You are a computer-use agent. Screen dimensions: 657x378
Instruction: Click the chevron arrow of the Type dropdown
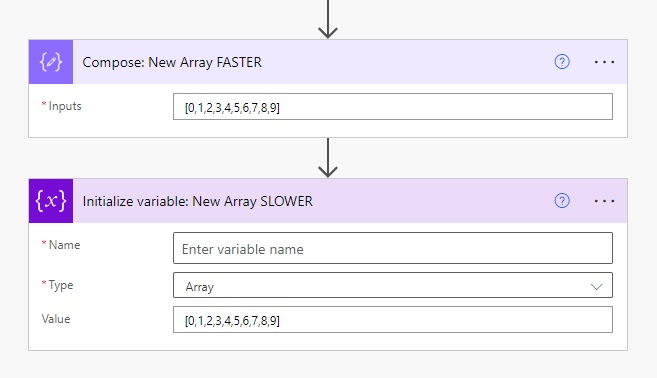[x=596, y=287]
